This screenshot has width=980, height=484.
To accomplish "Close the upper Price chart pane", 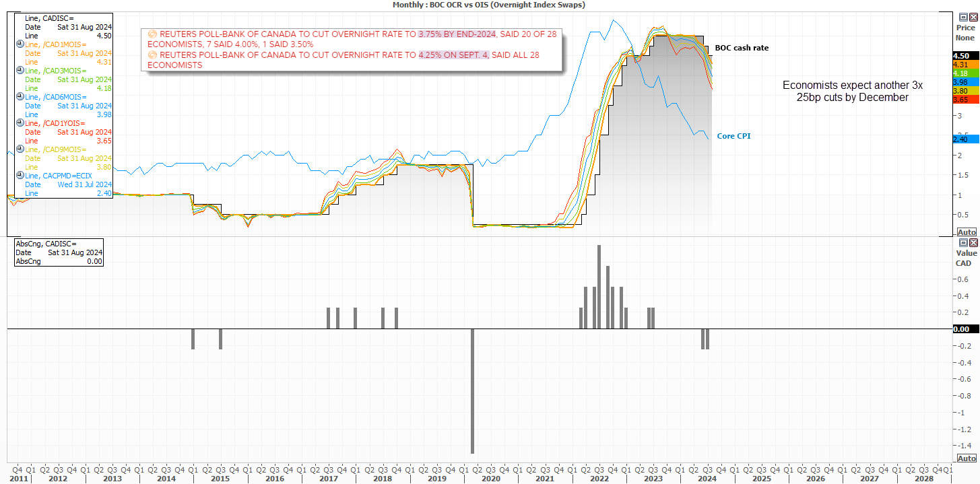I will 972,16.
